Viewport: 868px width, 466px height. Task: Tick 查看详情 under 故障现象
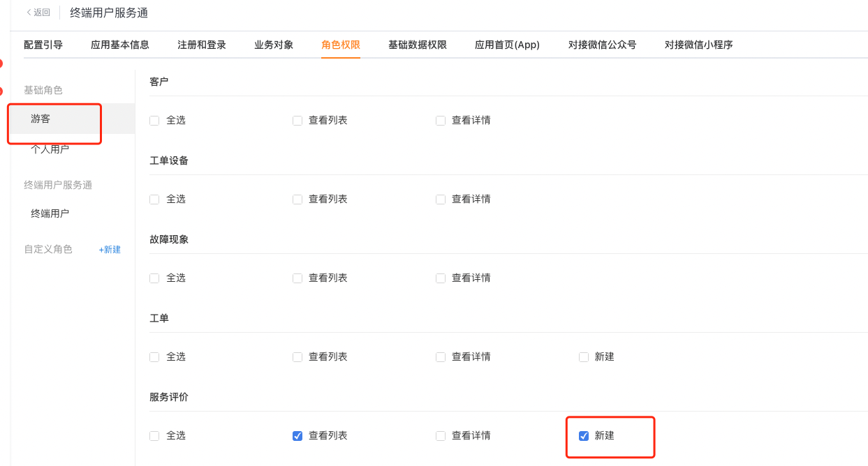441,278
